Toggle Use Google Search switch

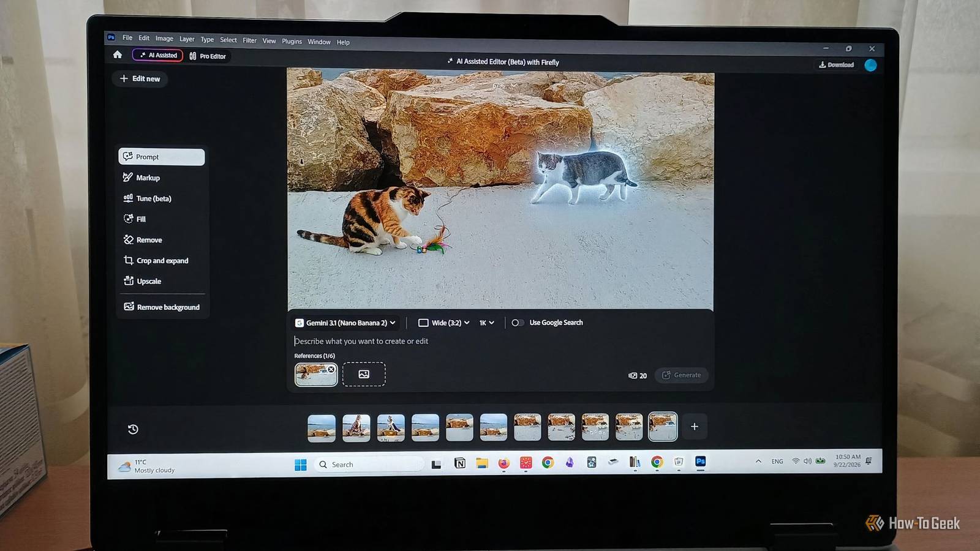(518, 323)
